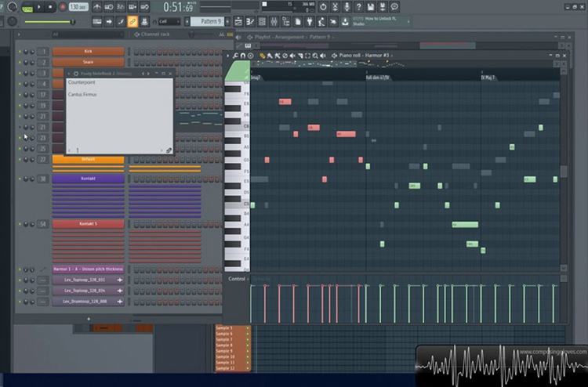Click the highlighted link snap icon
The width and height of the screenshot is (588, 387).
(132, 21)
